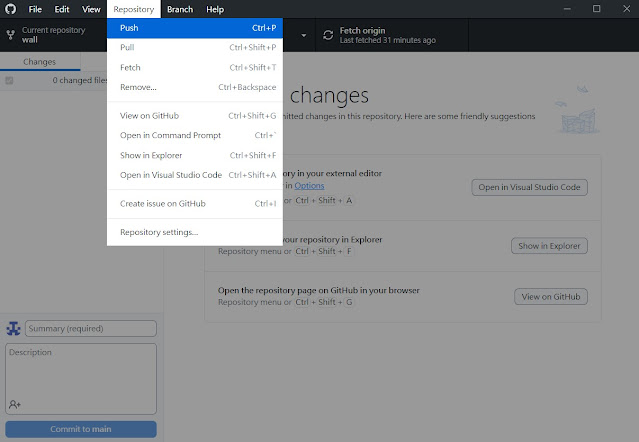Image resolution: width=639 pixels, height=442 pixels.
Task: Open Repository settings... from the menu
Action: pyautogui.click(x=195, y=232)
